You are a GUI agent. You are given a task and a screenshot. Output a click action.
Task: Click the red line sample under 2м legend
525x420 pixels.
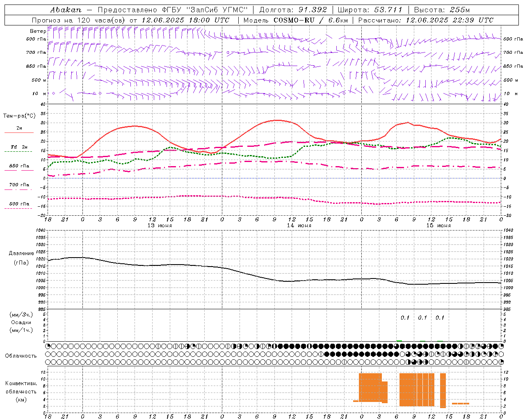coord(19,132)
